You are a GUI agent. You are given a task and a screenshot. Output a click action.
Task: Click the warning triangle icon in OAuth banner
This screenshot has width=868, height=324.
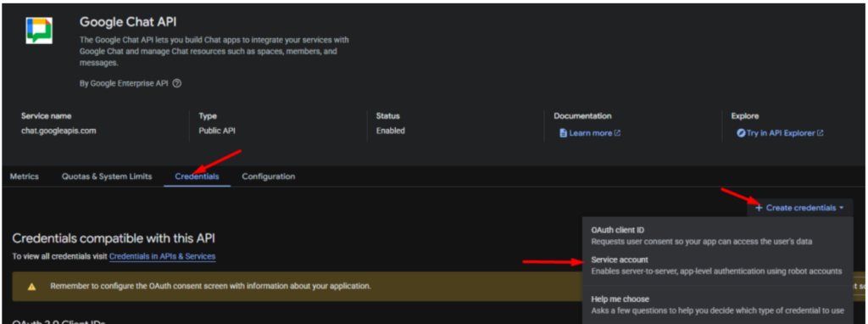32,287
